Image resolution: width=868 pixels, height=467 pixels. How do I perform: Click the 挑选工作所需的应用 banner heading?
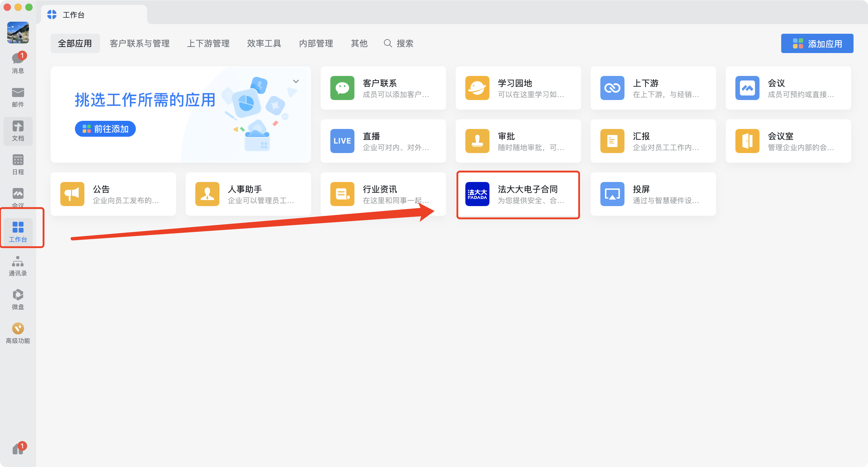[145, 100]
